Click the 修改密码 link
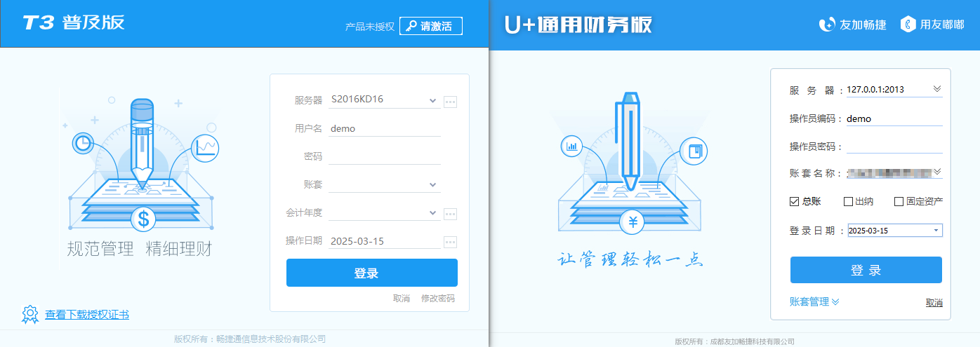 click(x=438, y=299)
